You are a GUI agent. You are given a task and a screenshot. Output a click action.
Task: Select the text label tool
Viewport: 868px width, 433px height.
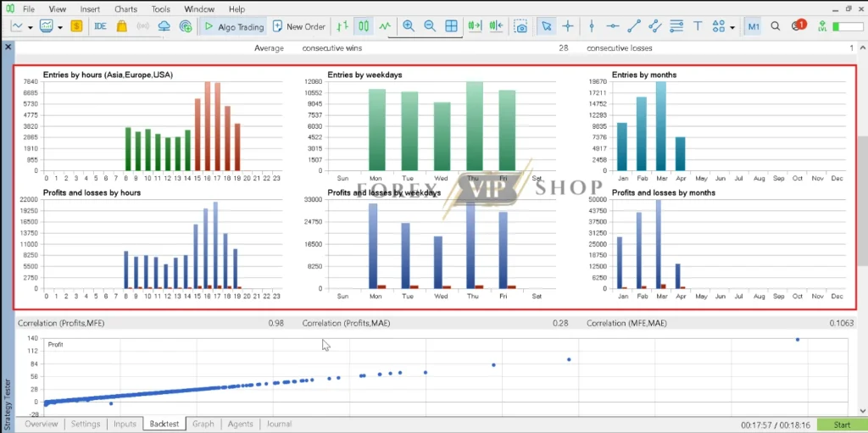pyautogui.click(x=698, y=26)
